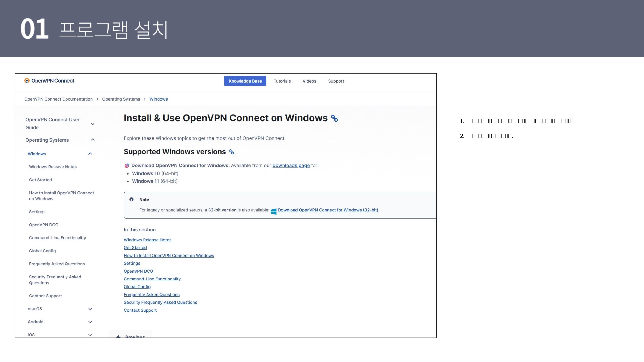644x362 pixels.
Task: Expand the iOS sidebar section
Action: click(x=90, y=335)
